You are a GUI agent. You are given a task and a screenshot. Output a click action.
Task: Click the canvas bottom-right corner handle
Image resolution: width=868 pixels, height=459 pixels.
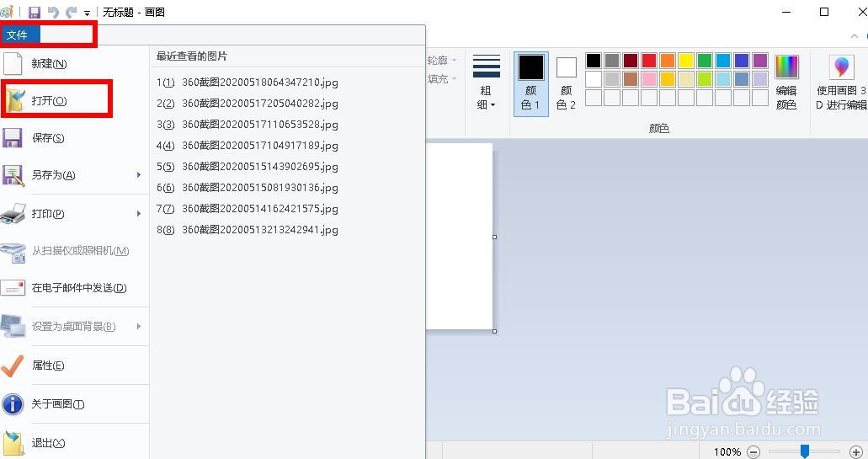[x=494, y=331]
